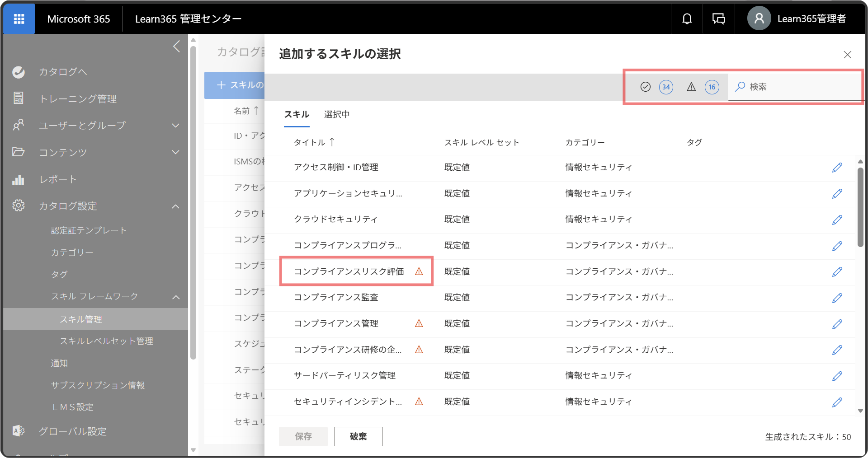
Task: Select the コンプライアンス監査 skill row title
Action: (x=336, y=297)
